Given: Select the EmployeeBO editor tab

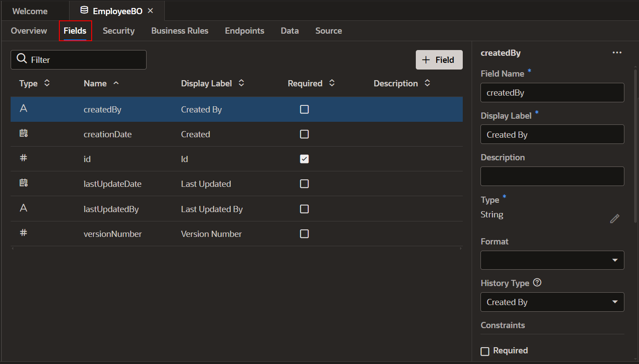Looking at the screenshot, I should tap(117, 11).
